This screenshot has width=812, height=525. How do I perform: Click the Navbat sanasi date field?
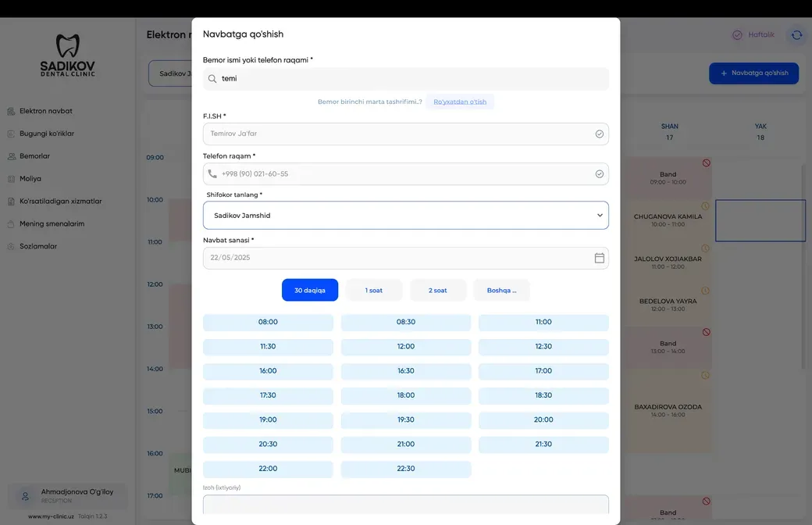pyautogui.click(x=405, y=258)
